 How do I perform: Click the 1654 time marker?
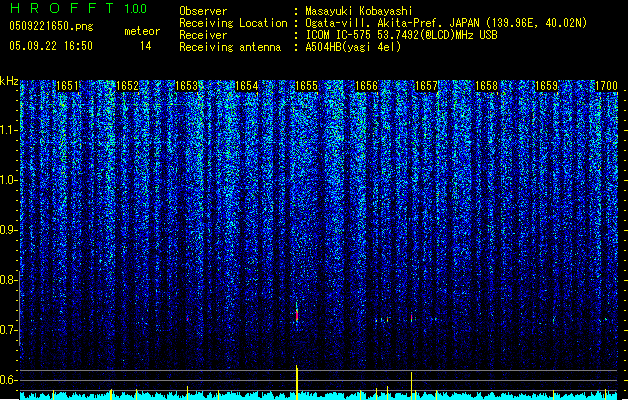click(246, 86)
